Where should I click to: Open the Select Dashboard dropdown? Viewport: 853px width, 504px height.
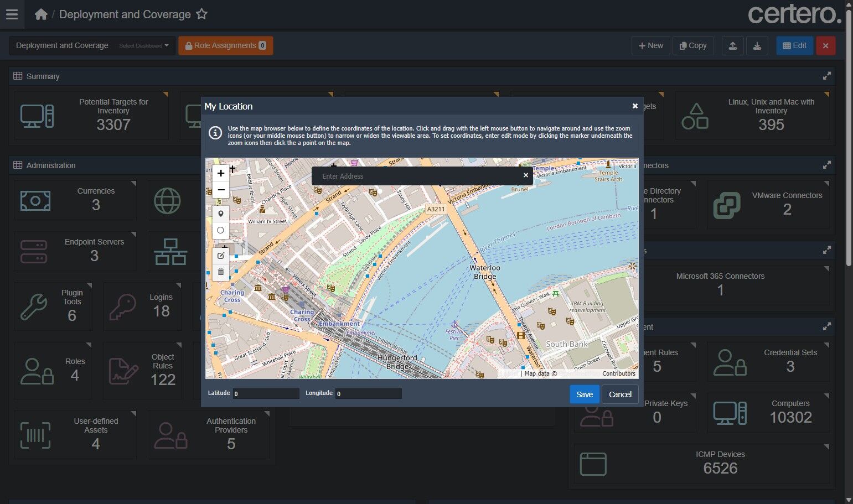144,45
